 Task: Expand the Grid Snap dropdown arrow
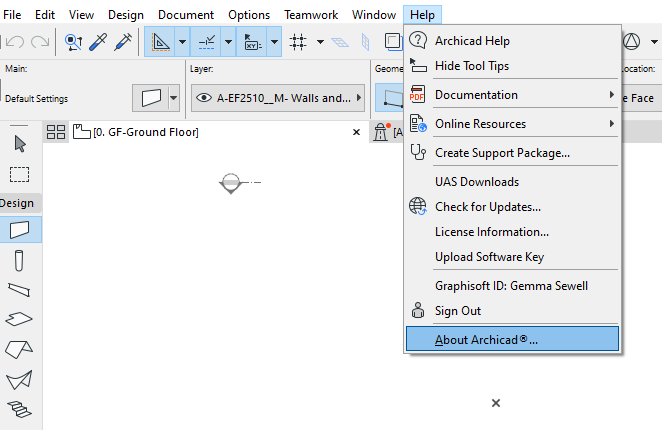320,42
